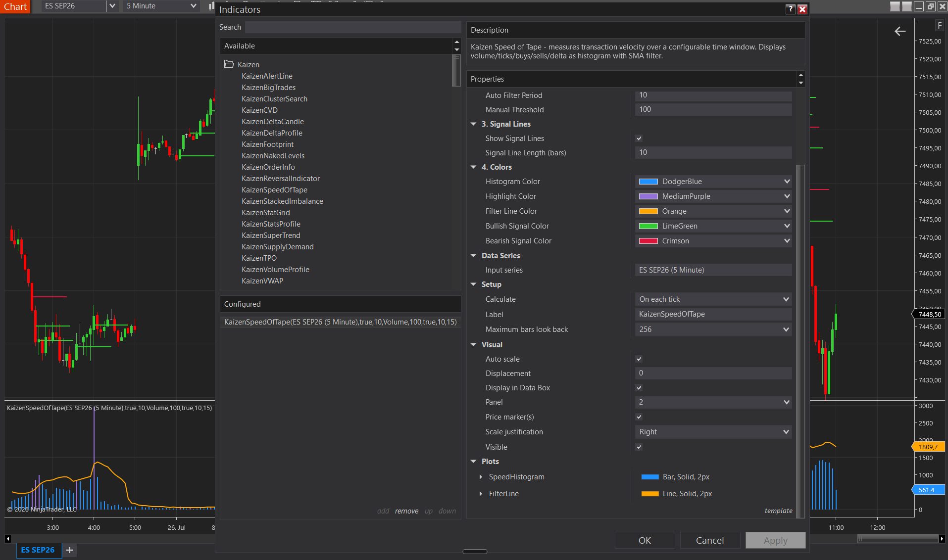Collapse the Plots section
The image size is (948, 560).
pos(473,462)
